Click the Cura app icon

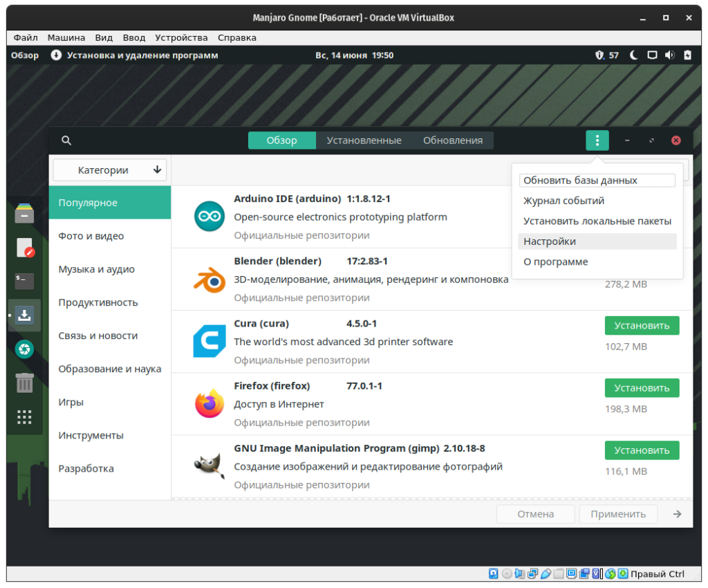209,342
